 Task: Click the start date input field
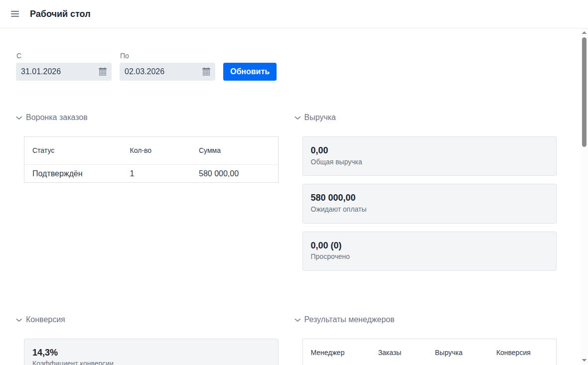55,72
